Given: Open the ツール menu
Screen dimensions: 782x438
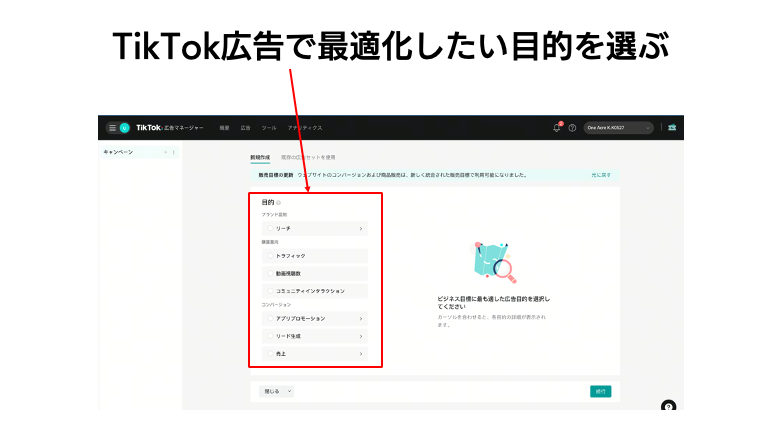Looking at the screenshot, I should [x=269, y=128].
